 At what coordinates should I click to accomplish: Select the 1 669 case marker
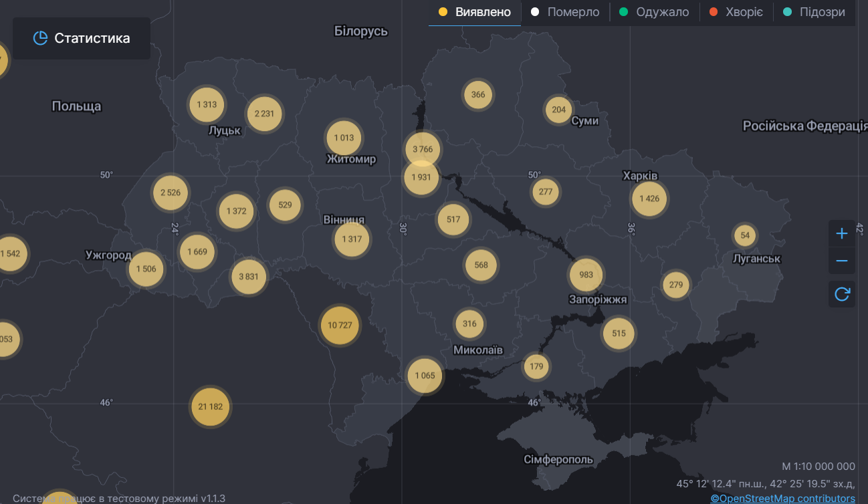tap(197, 251)
